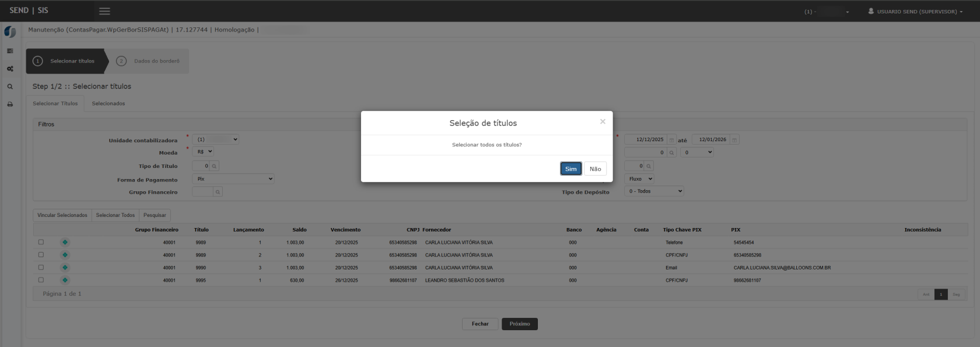Decline by clicking the Não button

click(x=595, y=169)
